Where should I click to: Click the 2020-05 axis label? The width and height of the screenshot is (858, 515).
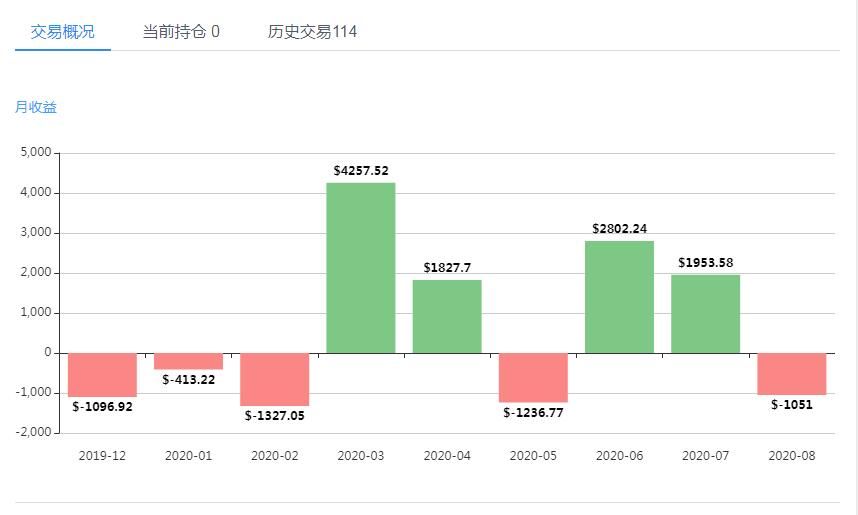[533, 455]
